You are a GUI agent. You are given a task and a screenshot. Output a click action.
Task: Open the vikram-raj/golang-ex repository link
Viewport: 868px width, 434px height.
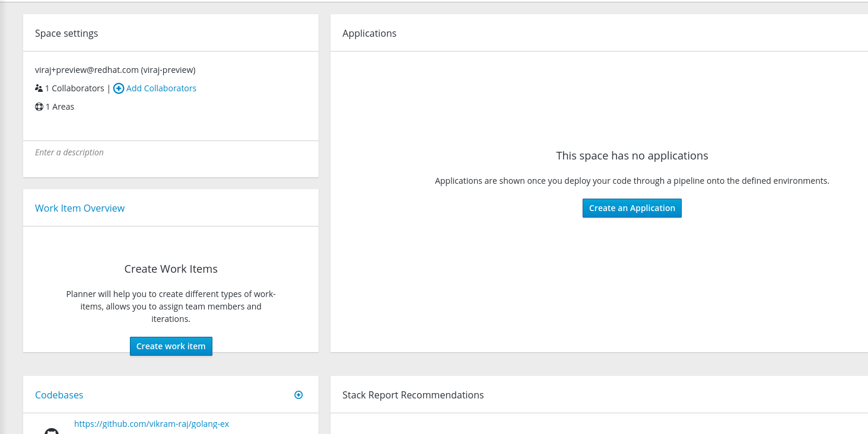151,423
